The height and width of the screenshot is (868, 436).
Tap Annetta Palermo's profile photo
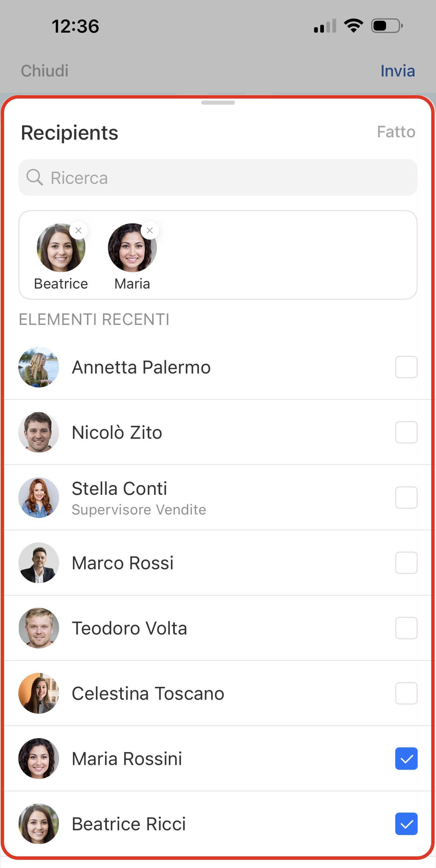39,367
